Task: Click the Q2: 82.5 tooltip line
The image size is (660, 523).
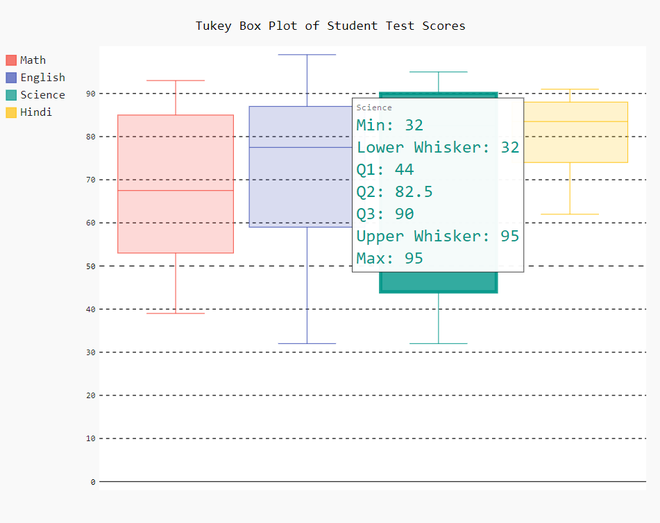Action: point(394,191)
